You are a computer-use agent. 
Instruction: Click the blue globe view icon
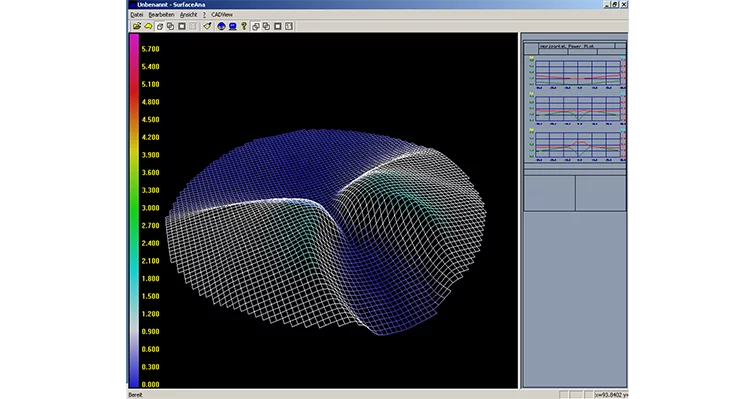click(221, 26)
